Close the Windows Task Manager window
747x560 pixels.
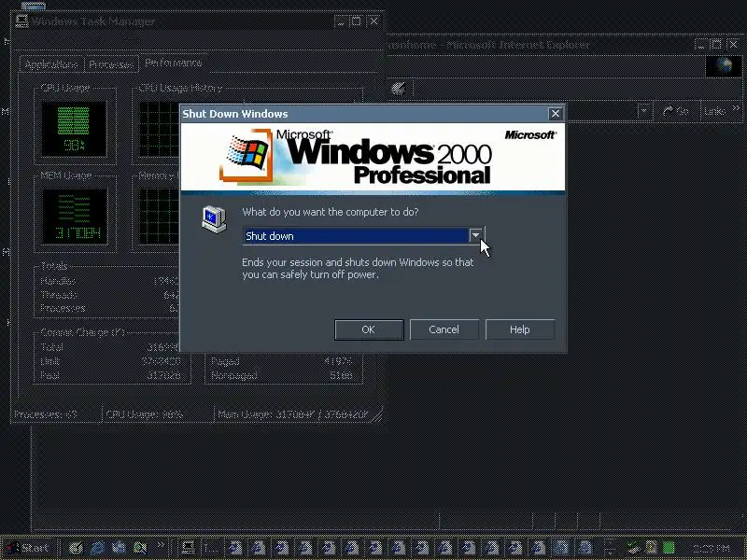tap(374, 21)
